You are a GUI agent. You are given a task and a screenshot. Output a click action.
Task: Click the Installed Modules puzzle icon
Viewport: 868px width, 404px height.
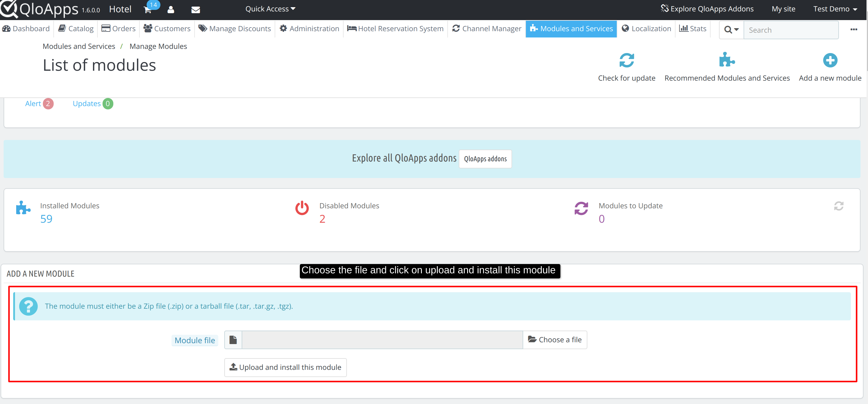[23, 208]
